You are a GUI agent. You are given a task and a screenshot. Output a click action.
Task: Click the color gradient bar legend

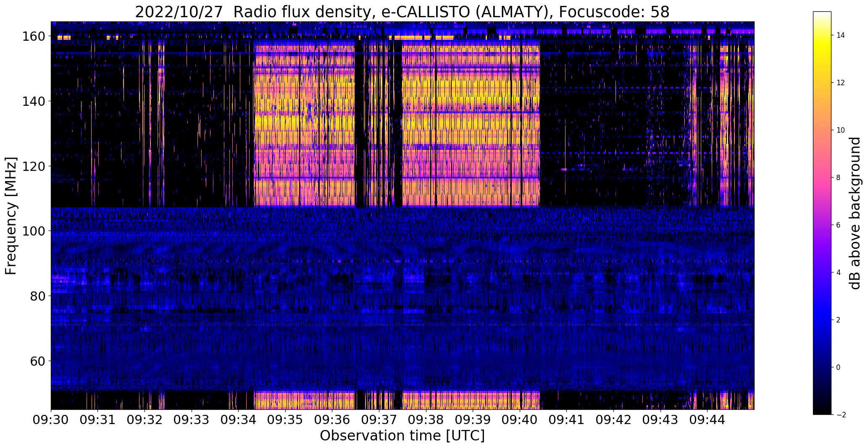(822, 213)
